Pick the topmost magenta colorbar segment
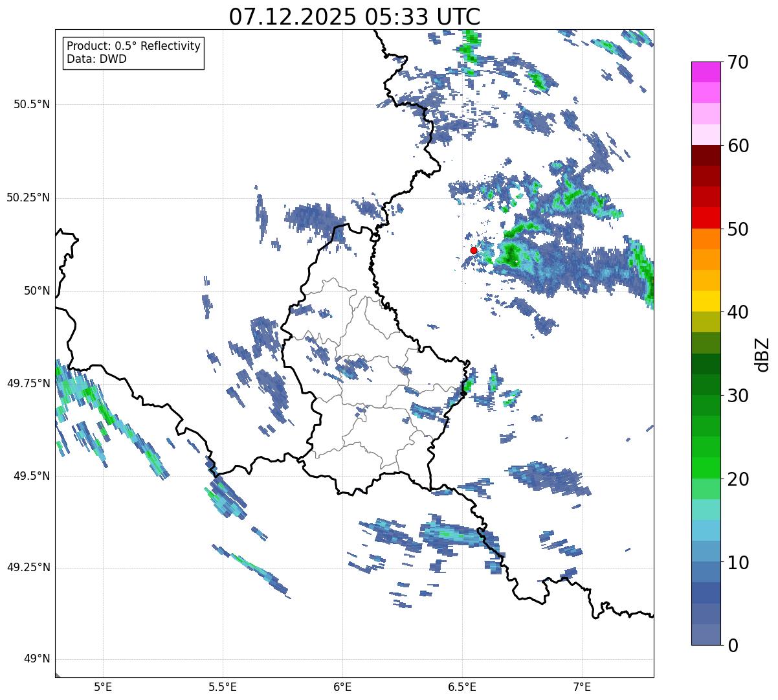 [x=706, y=72]
